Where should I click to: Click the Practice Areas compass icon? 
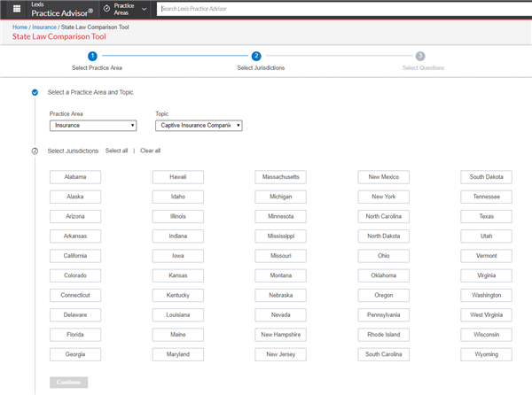[x=106, y=9]
